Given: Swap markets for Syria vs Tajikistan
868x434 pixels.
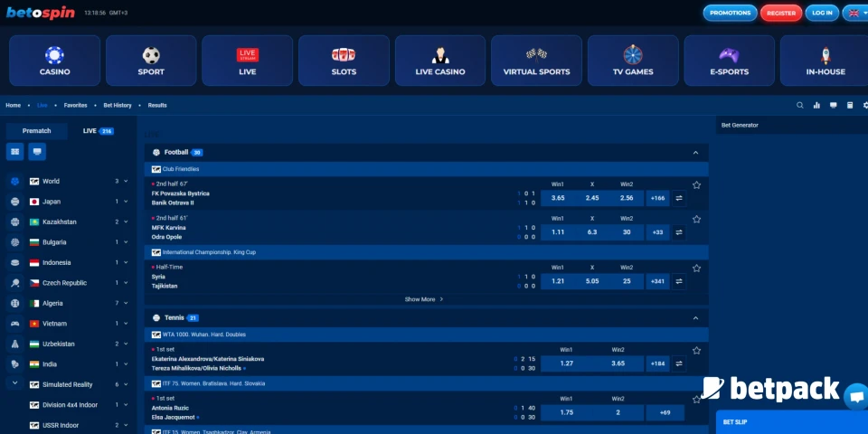Looking at the screenshot, I should [679, 281].
